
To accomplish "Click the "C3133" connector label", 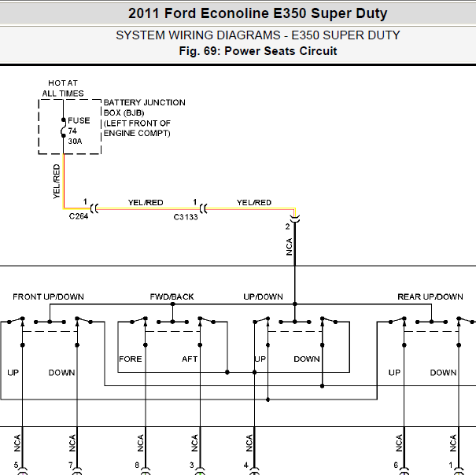I will (x=186, y=217).
